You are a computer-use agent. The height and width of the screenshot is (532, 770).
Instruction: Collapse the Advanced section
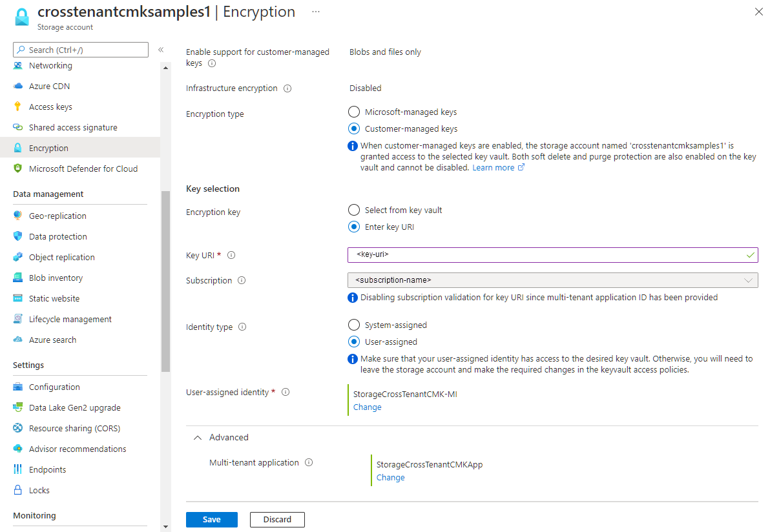[198, 437]
